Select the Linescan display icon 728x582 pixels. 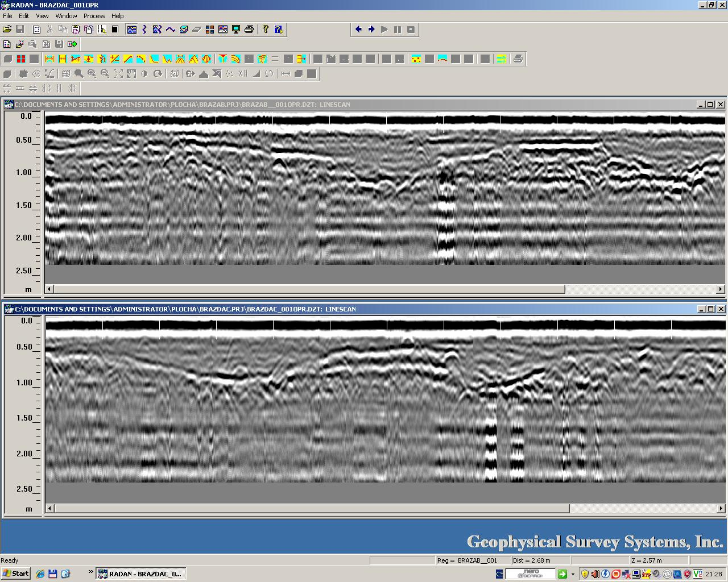tap(132, 30)
